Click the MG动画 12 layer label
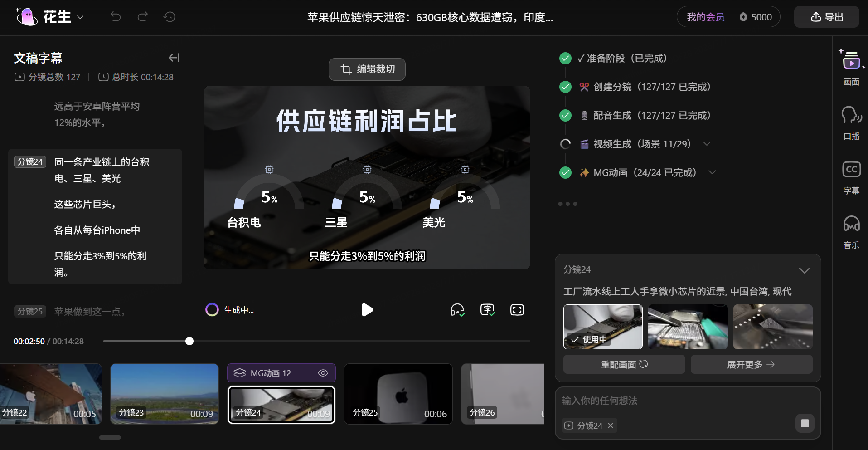 coord(271,373)
